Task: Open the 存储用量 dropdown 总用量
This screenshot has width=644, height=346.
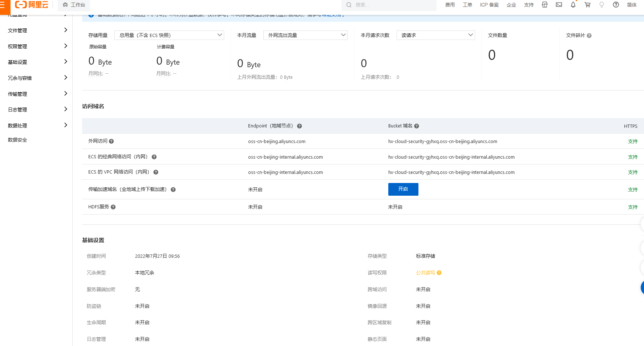Action: point(169,35)
